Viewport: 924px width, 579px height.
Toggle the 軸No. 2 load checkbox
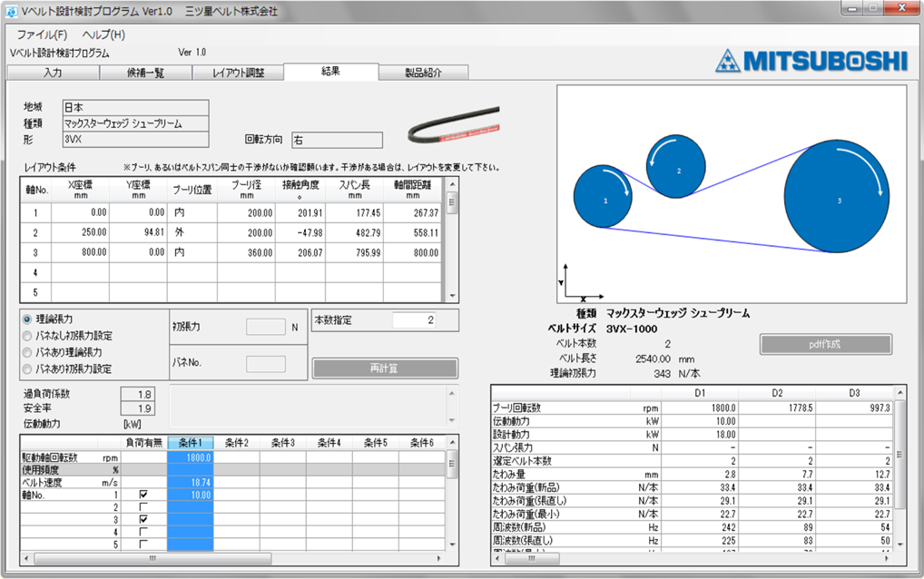[143, 507]
